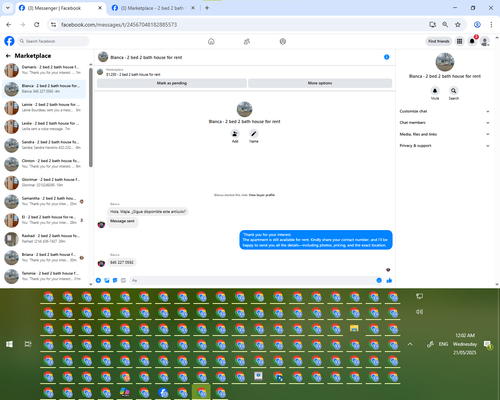This screenshot has width=500, height=400.
Task: Go back using the Marketplace back arrow
Action: click(x=8, y=56)
